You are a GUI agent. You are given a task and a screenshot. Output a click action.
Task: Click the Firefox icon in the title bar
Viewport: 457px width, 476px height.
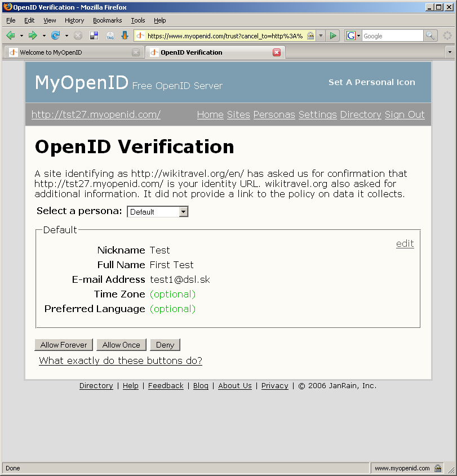[7, 7]
